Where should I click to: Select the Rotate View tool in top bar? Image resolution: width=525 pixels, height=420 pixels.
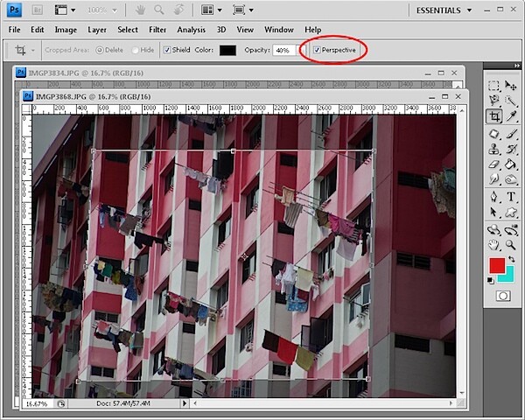(x=178, y=10)
